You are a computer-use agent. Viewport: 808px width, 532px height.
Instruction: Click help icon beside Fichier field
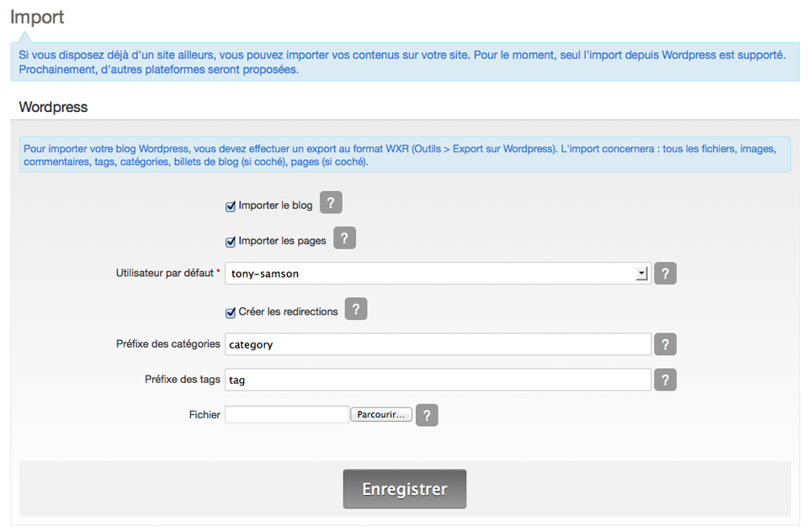427,415
